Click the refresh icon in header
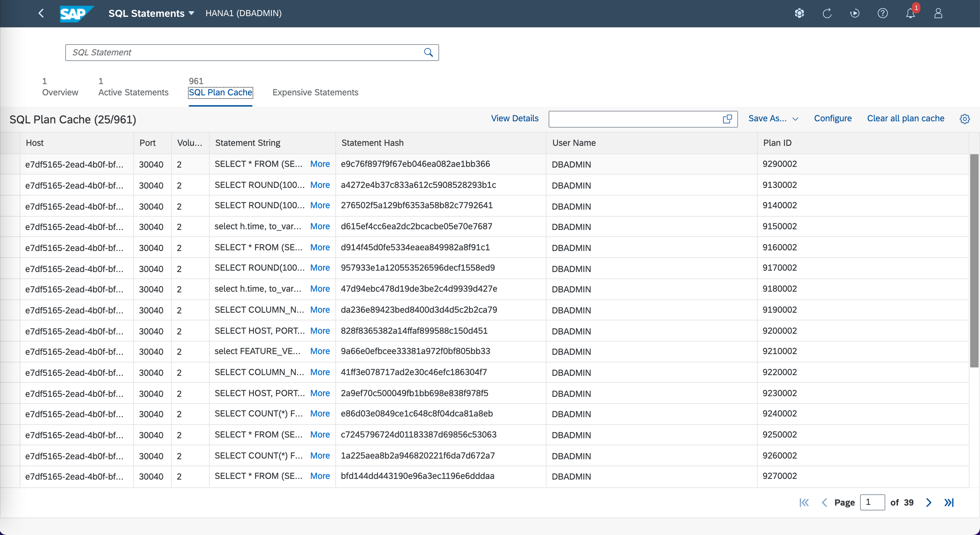 click(x=827, y=13)
